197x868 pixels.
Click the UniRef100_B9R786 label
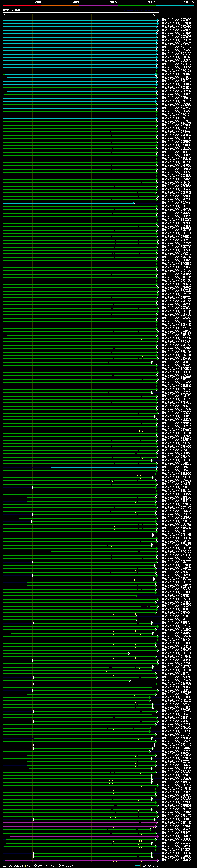[177, 460]
